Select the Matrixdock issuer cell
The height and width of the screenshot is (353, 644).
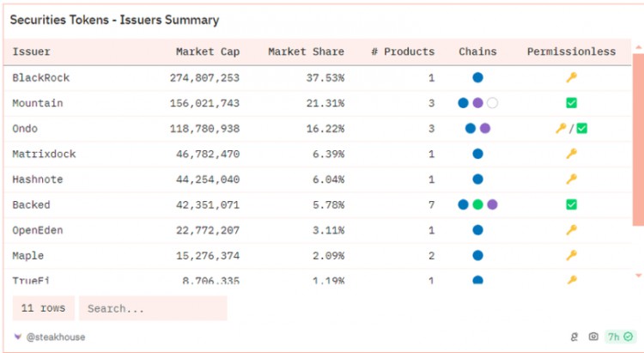[x=44, y=154]
